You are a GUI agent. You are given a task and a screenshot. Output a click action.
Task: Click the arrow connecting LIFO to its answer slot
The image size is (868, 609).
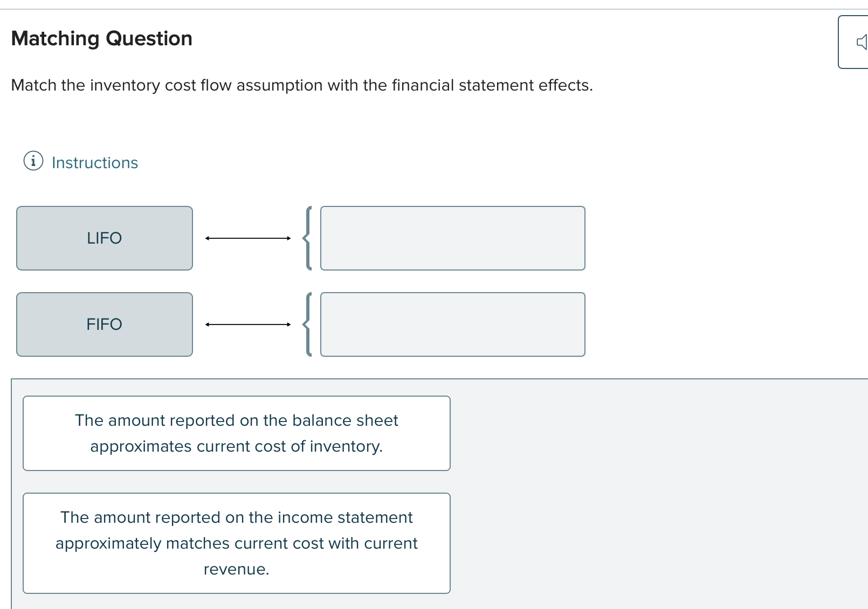pos(247,238)
